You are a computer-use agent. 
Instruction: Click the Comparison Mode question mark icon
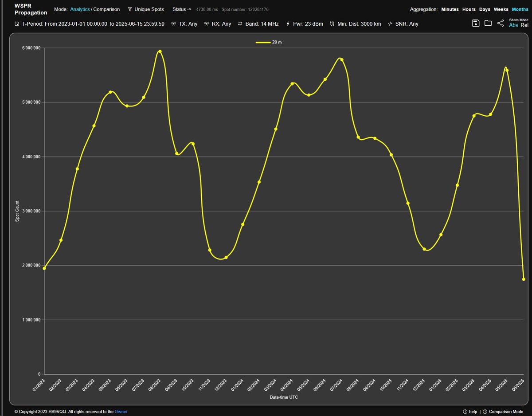tap(485, 412)
